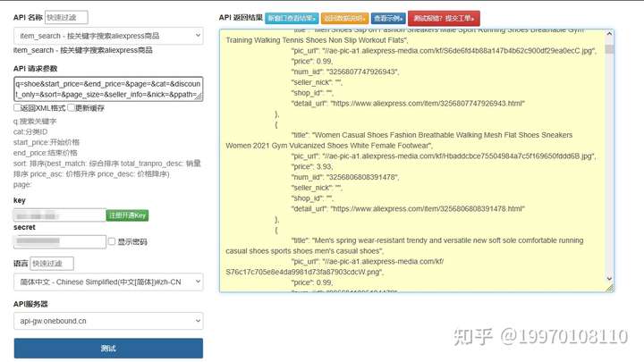The image size is (644, 362).
Task: Click the num_iid value 3256807747926943
Action: click(x=361, y=72)
